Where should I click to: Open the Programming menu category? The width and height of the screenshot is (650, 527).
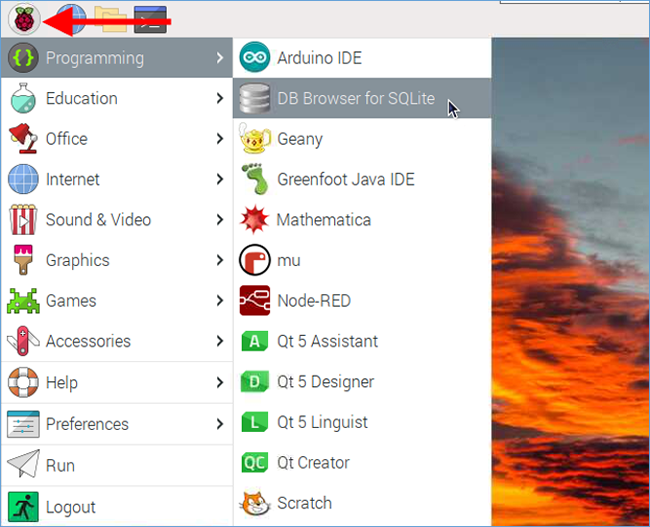tap(116, 58)
